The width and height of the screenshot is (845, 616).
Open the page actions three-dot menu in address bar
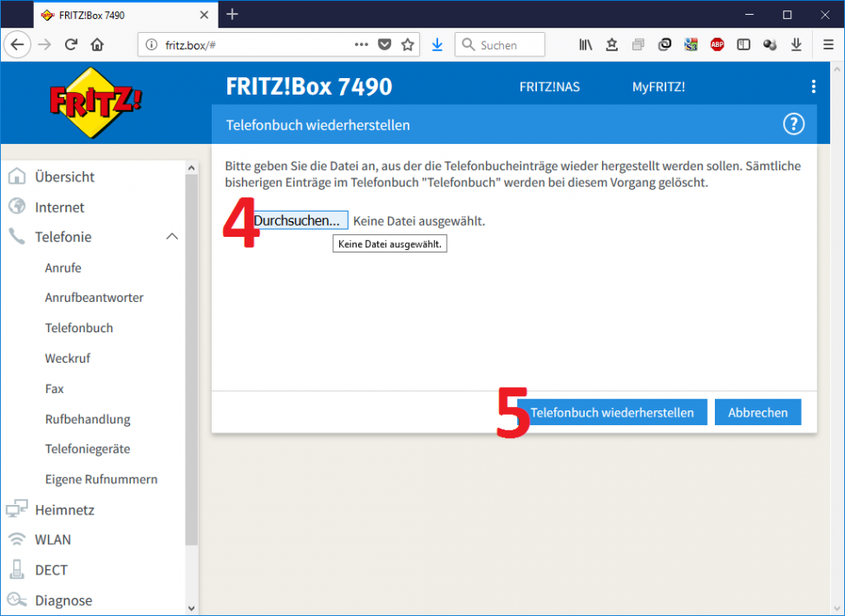(362, 45)
